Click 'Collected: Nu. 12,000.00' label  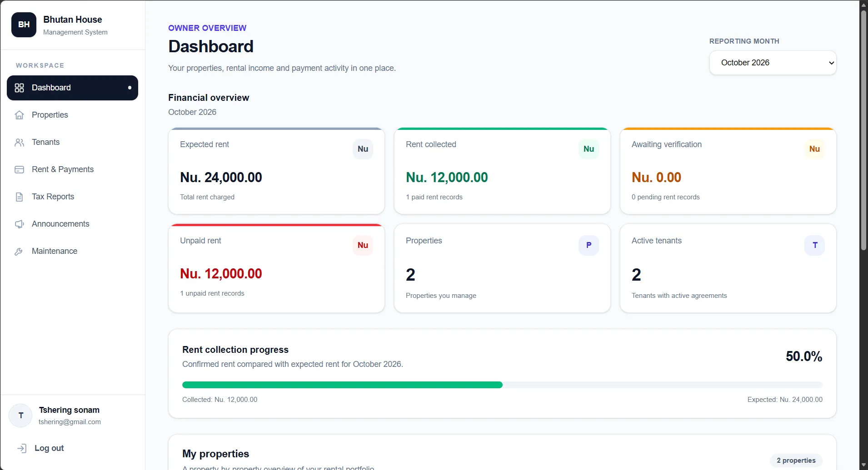click(219, 400)
